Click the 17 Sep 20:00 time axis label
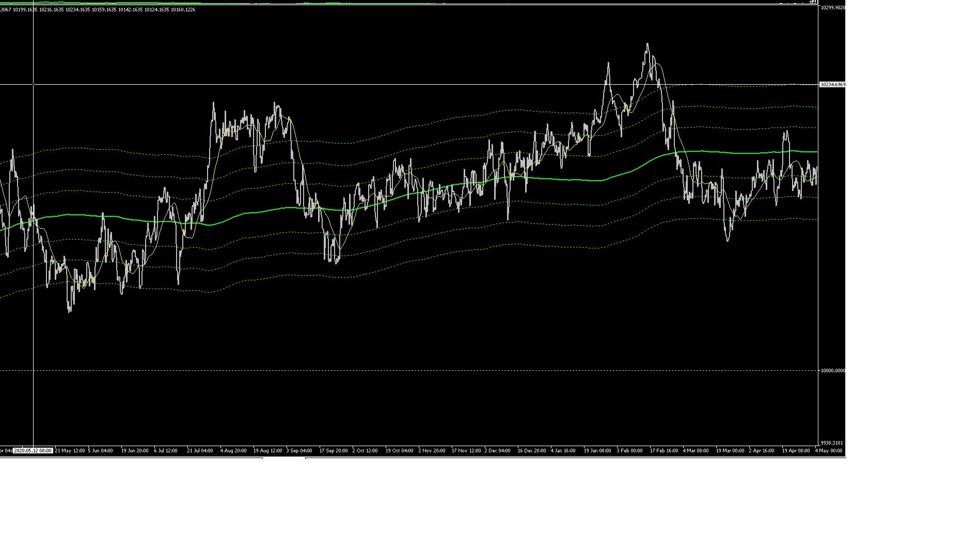 (333, 450)
